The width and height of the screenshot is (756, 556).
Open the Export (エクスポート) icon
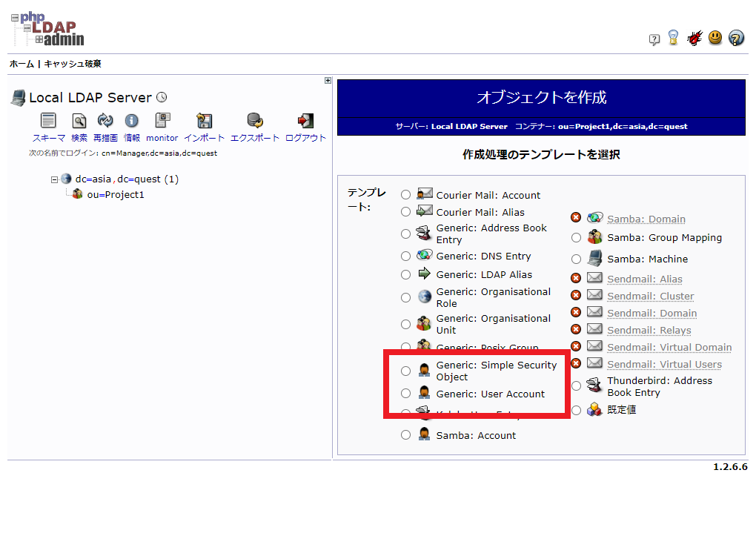255,121
